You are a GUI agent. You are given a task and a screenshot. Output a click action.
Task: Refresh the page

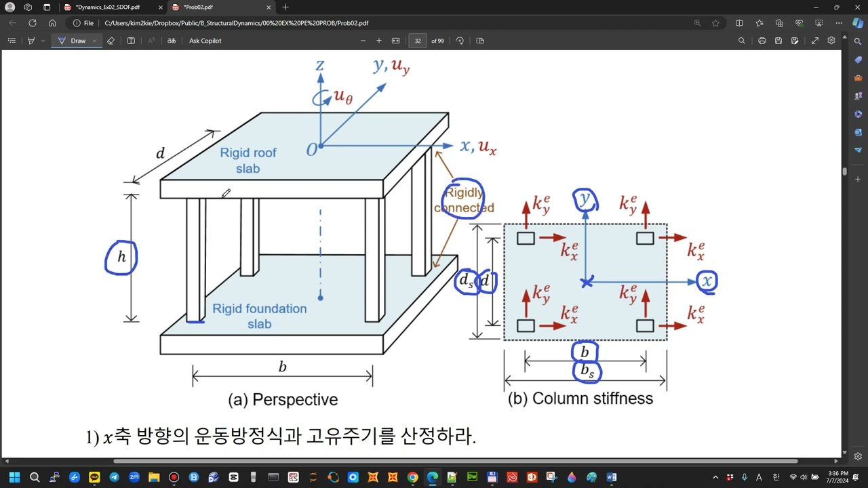pyautogui.click(x=32, y=23)
